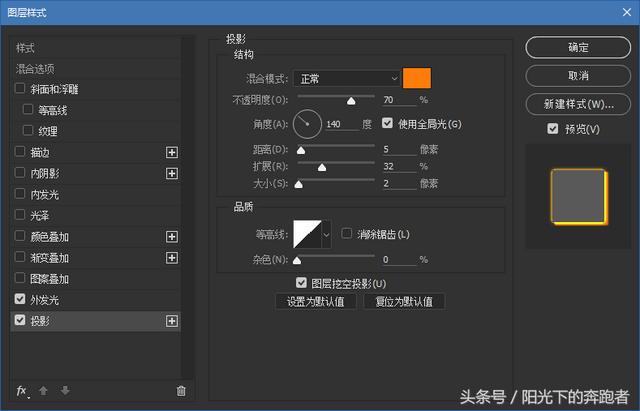Click the 新建样式(W)... button

tap(578, 104)
